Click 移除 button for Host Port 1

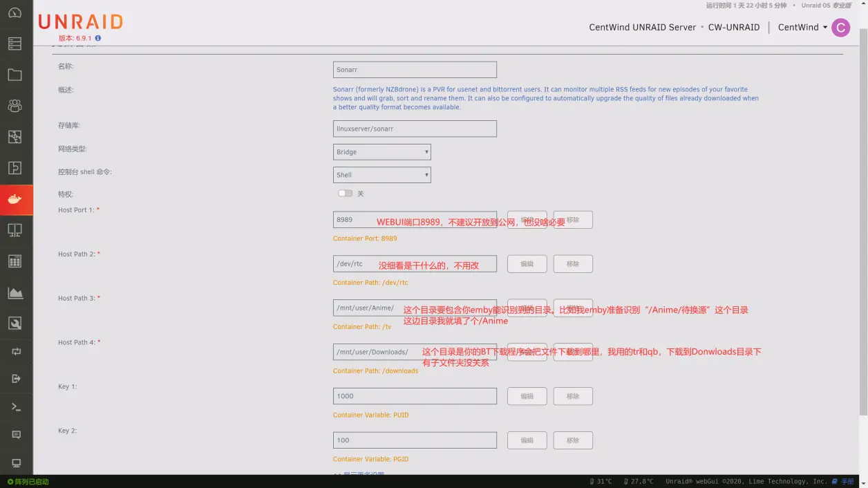coord(573,220)
